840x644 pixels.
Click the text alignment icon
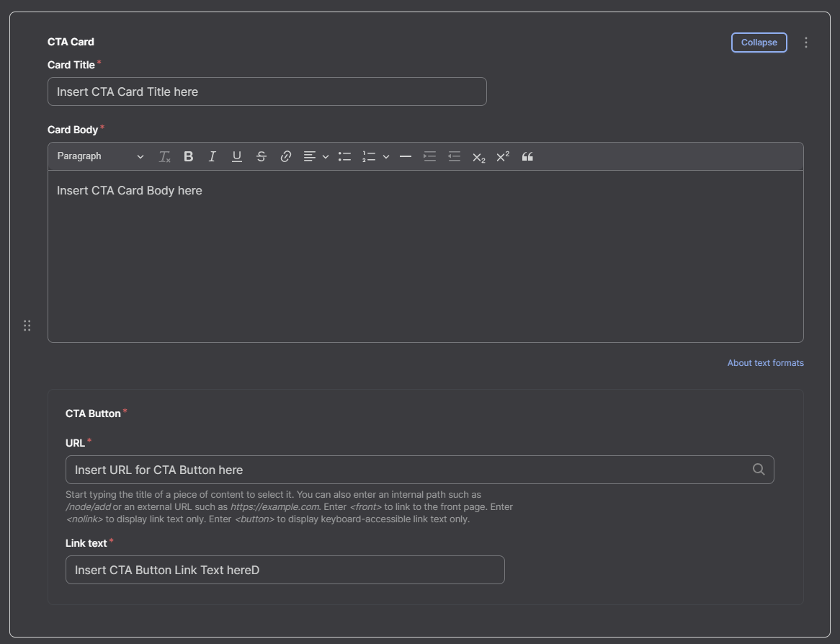coord(310,156)
